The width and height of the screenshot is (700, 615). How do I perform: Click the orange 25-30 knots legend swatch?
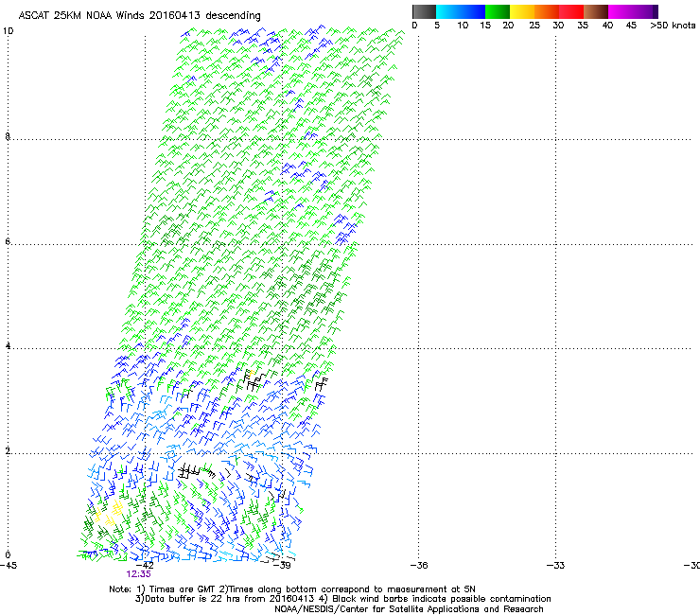click(x=547, y=11)
